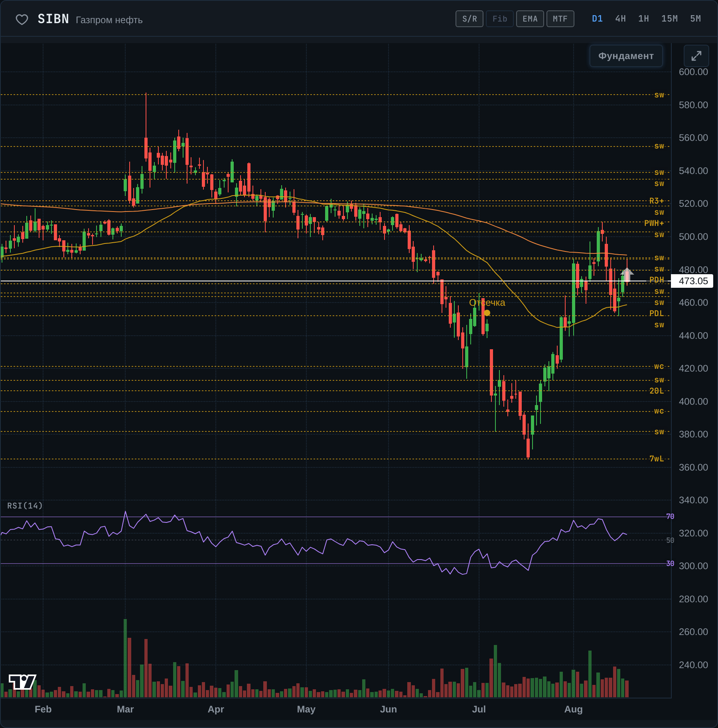Viewport: 718px width, 728px height.
Task: Select the 20L level label
Action: [657, 391]
